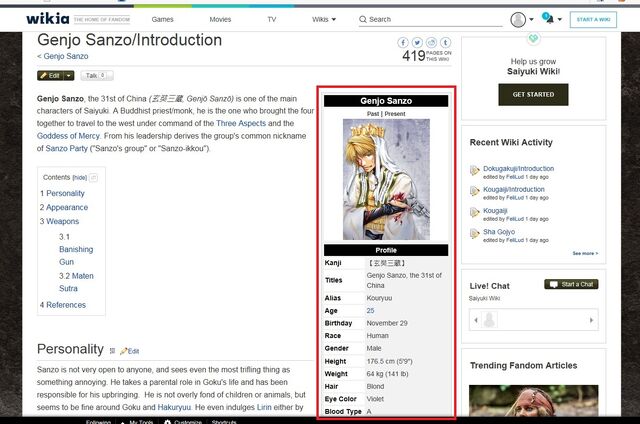Open the Hakuryuu link

tap(174, 407)
